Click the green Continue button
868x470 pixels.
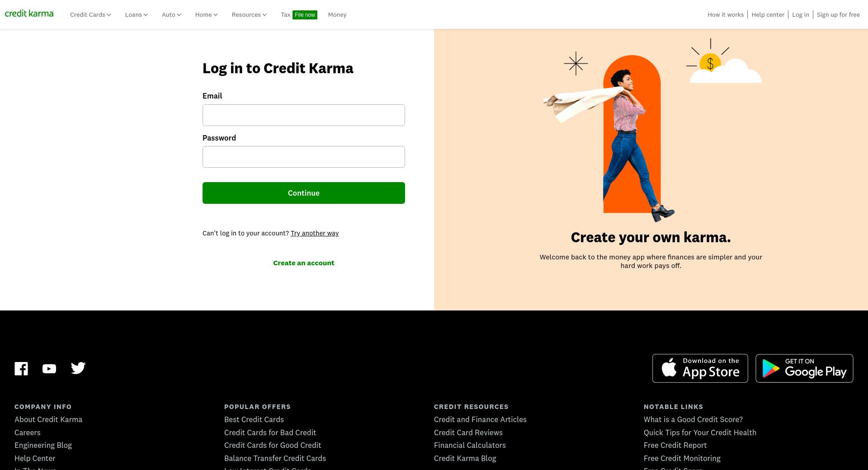coord(304,193)
